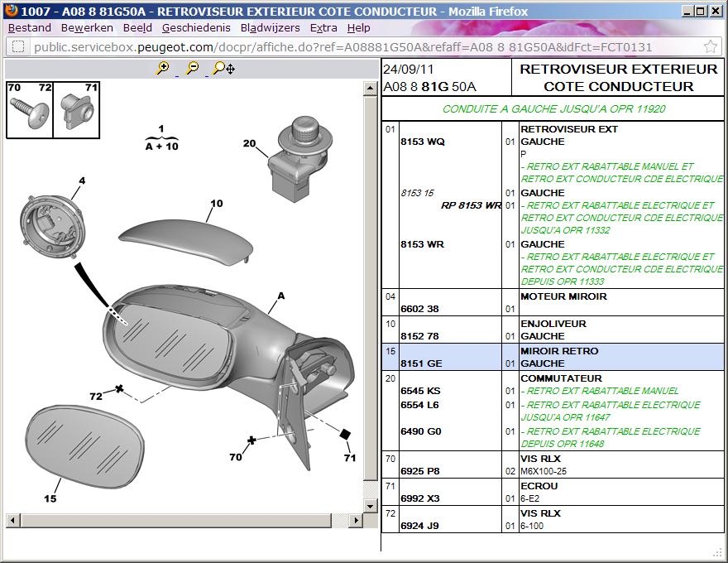Click part number 6554 L6
Screen dimensions: 728x563
[x=419, y=405]
